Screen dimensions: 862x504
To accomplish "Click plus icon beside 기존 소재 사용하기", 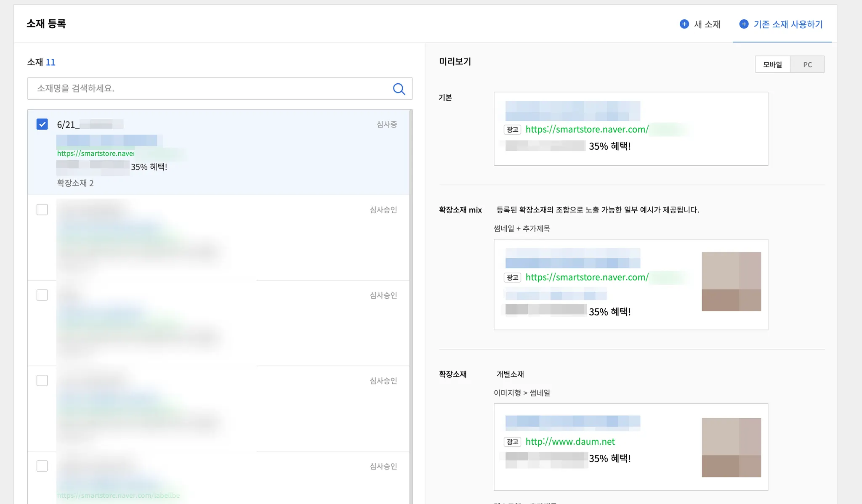I will tap(744, 24).
